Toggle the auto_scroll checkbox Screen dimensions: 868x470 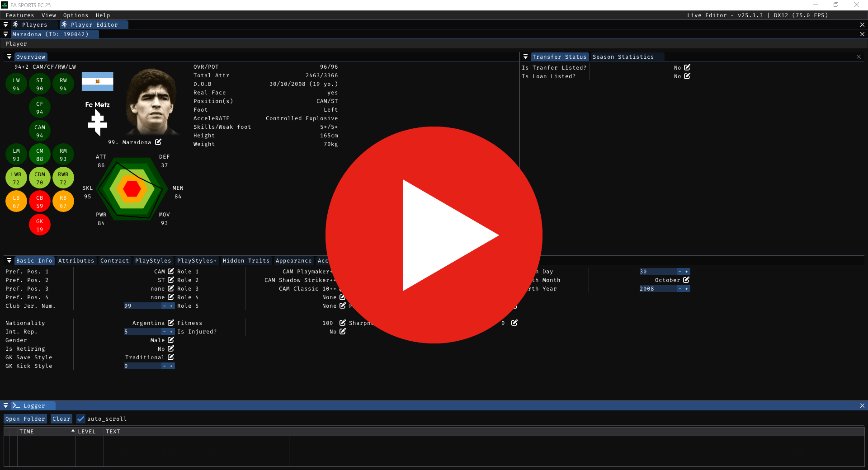point(80,418)
